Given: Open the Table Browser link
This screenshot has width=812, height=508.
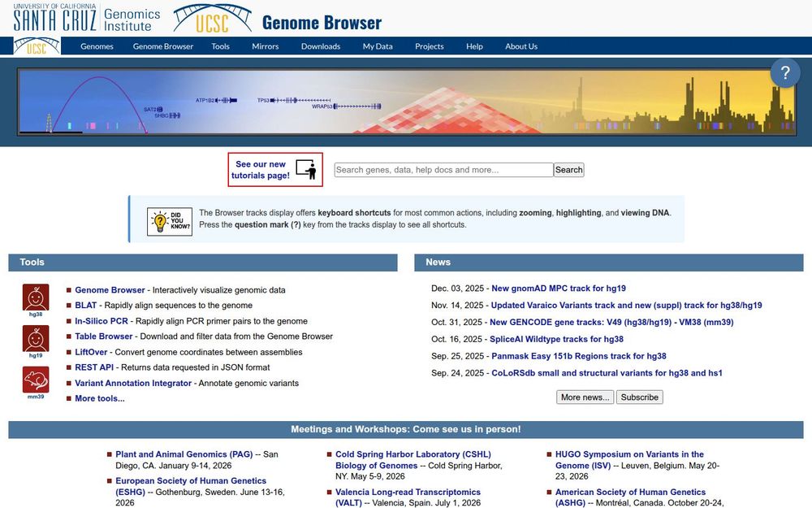Looking at the screenshot, I should coord(104,336).
